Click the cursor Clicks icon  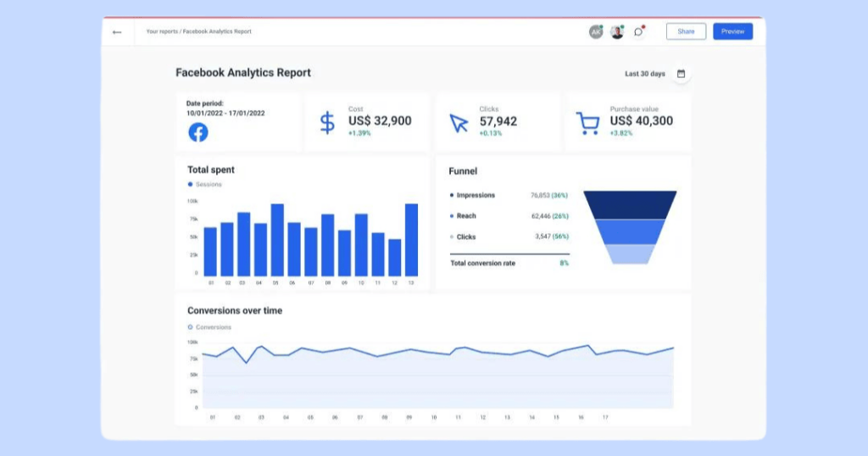pos(459,123)
